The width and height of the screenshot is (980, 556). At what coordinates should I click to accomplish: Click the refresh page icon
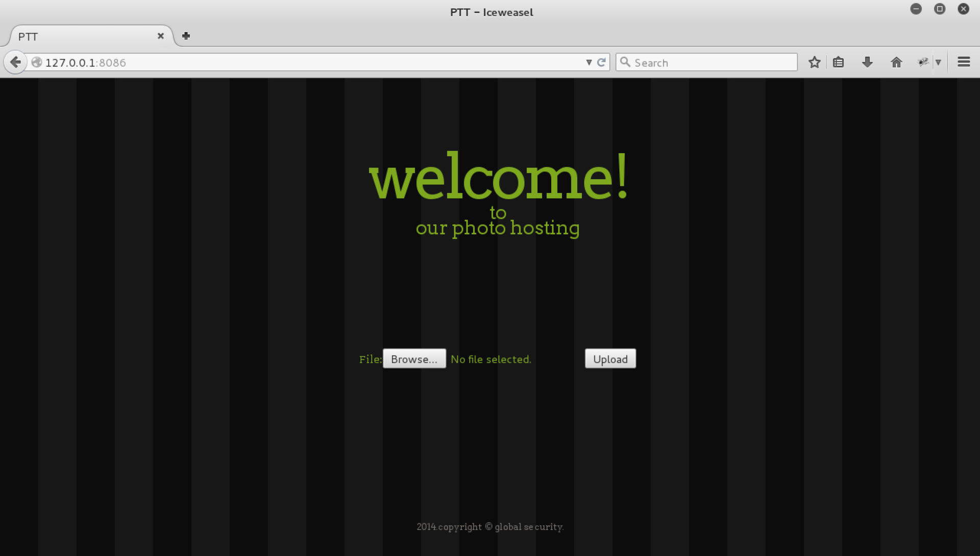coord(601,62)
